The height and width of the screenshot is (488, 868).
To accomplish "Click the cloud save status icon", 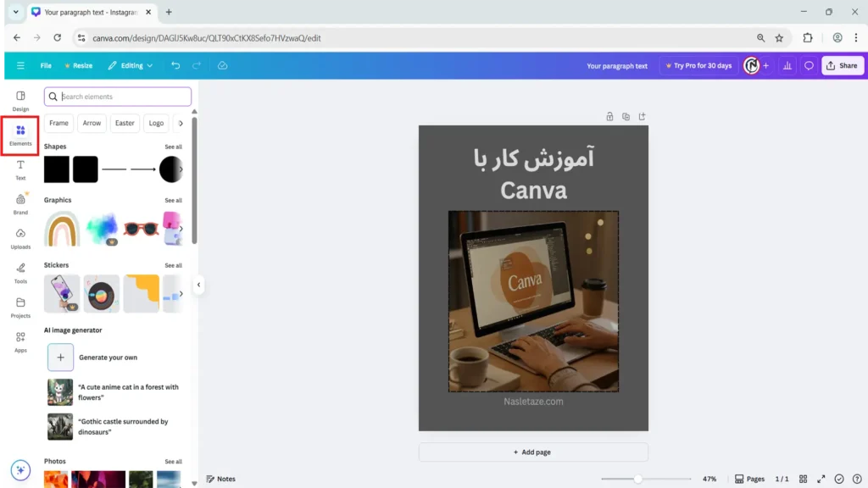I will pos(223,65).
